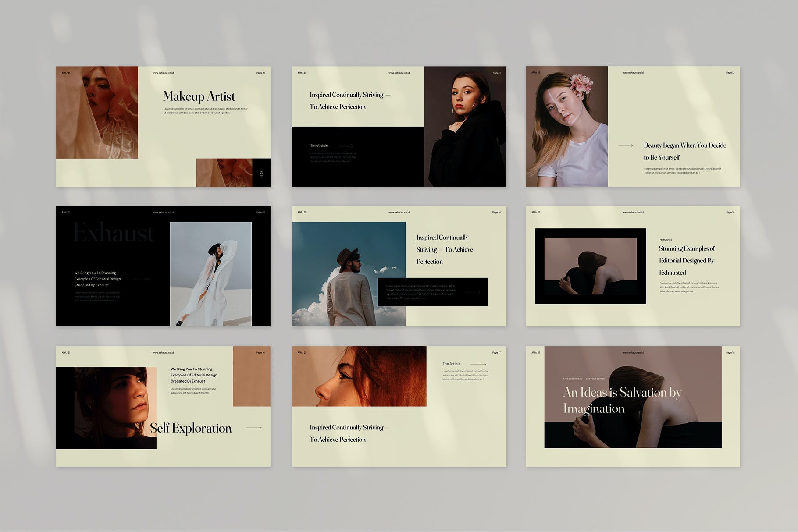Click the "HIGHLIGHTS" label above Stunning Examples
Screen dimensions: 798x532
pos(666,240)
